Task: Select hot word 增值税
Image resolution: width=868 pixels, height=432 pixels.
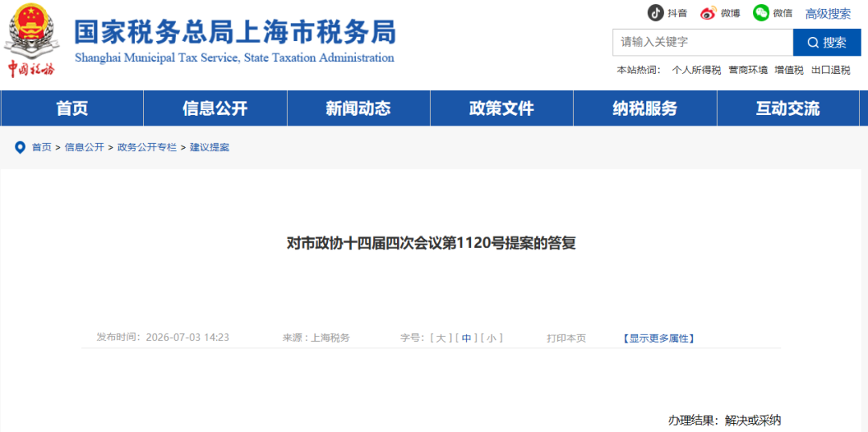Action: [x=789, y=70]
